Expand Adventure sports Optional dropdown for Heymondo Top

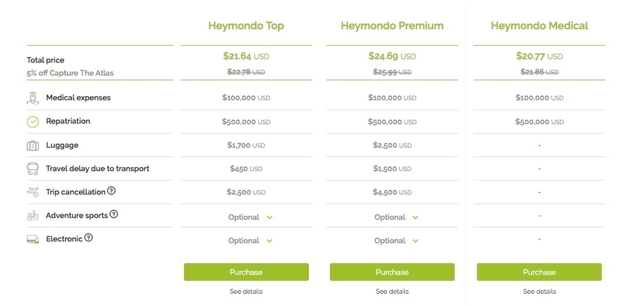coord(250,217)
